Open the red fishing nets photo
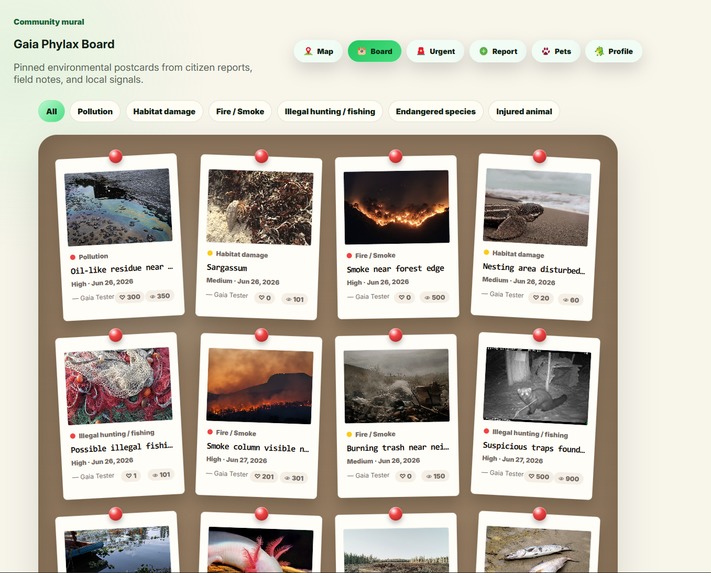711x573 pixels. (118, 386)
